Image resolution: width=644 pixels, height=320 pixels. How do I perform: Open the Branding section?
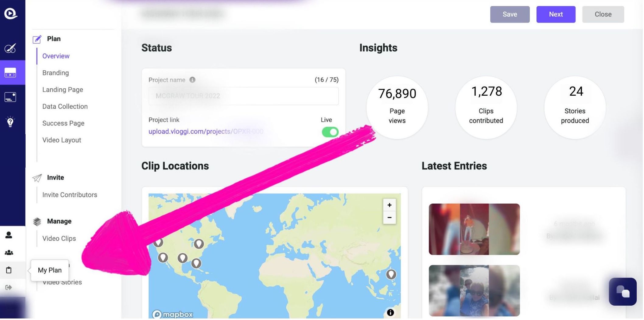click(x=56, y=73)
